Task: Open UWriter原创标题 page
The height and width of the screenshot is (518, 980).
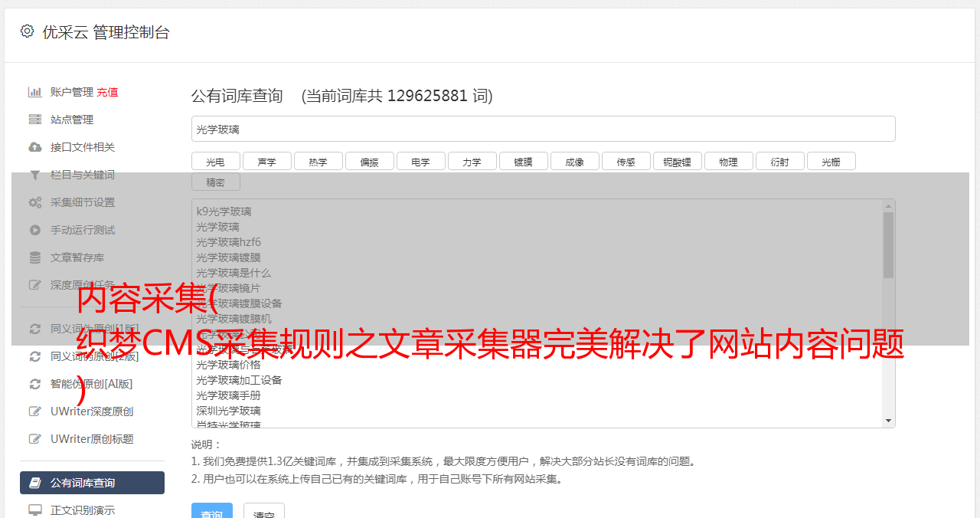Action: pyautogui.click(x=92, y=439)
